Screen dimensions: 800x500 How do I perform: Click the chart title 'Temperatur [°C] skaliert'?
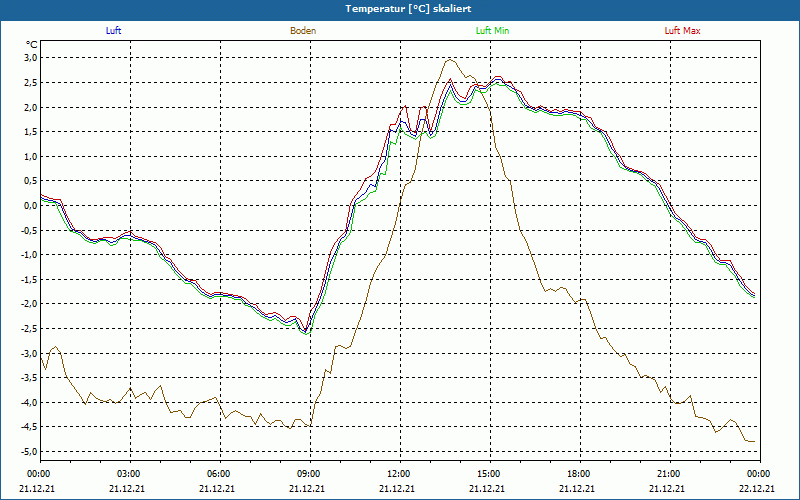408,9
